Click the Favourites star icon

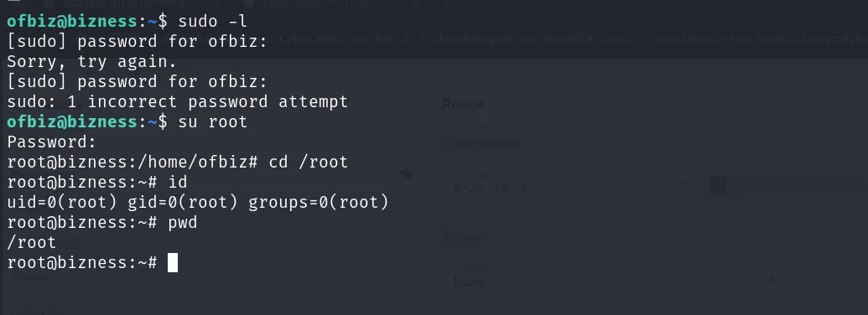coord(407,174)
